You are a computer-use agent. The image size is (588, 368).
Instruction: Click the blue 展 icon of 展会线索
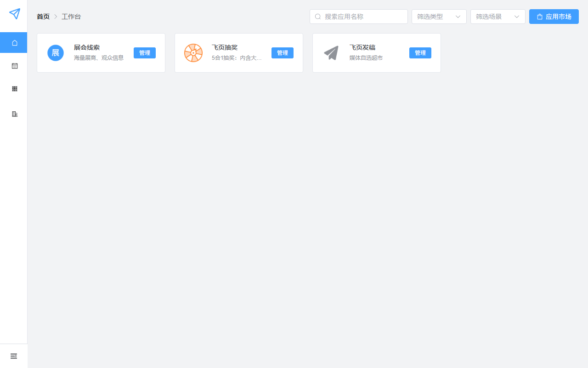pyautogui.click(x=56, y=53)
